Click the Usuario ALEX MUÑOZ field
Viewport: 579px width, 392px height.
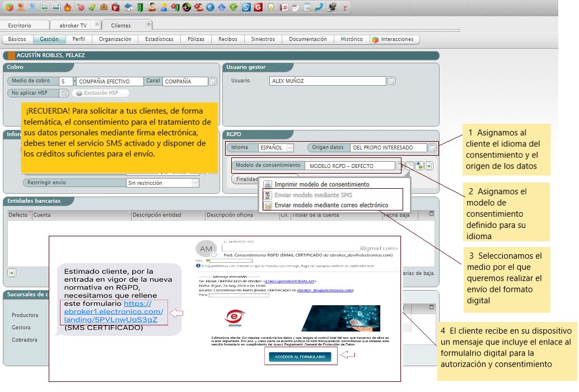point(328,81)
